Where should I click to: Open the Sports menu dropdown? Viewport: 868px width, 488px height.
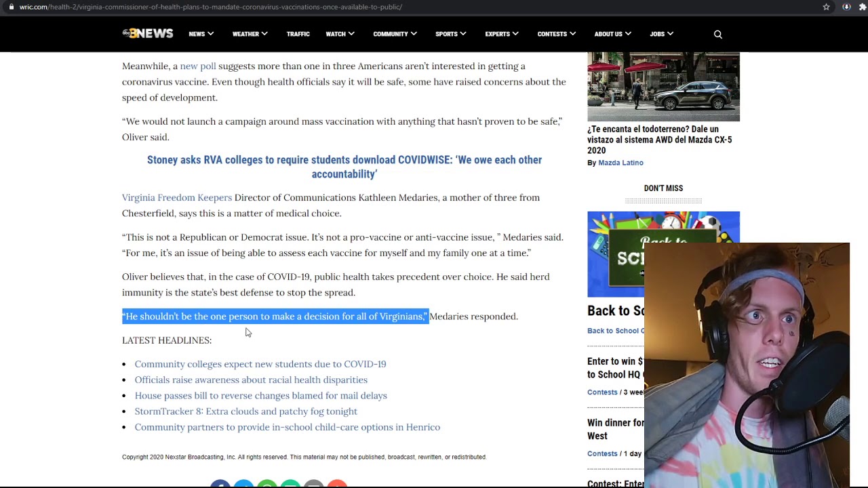[x=450, y=34]
